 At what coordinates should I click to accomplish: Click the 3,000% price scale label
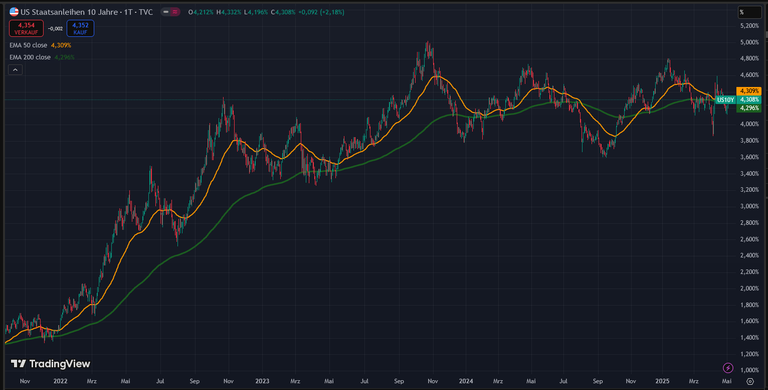tap(750, 206)
